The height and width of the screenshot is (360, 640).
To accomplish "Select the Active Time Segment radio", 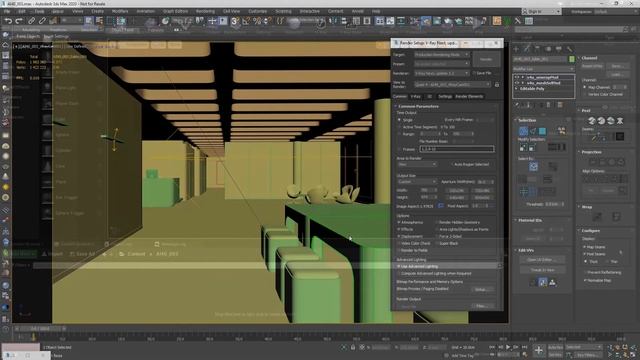I will [x=399, y=127].
